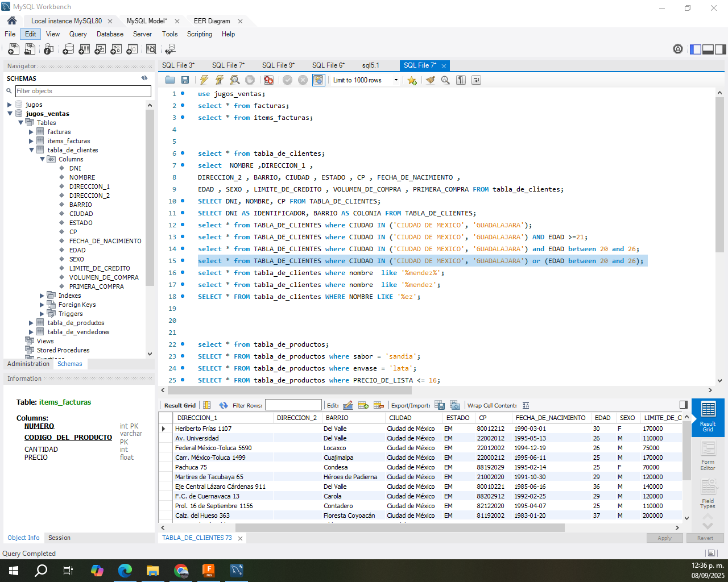Expand the items_facturas table node
728x582 pixels.
pyautogui.click(x=31, y=141)
